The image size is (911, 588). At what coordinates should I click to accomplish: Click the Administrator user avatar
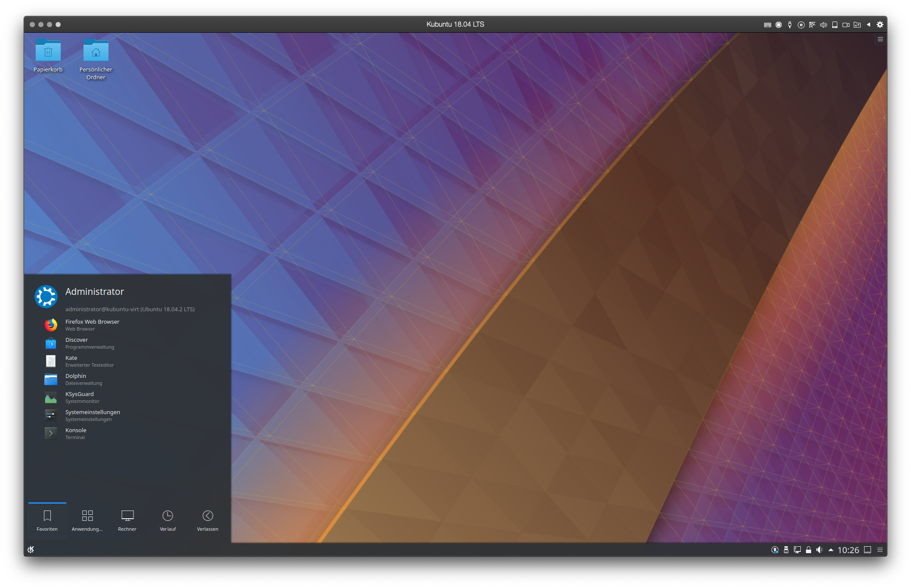coord(46,297)
